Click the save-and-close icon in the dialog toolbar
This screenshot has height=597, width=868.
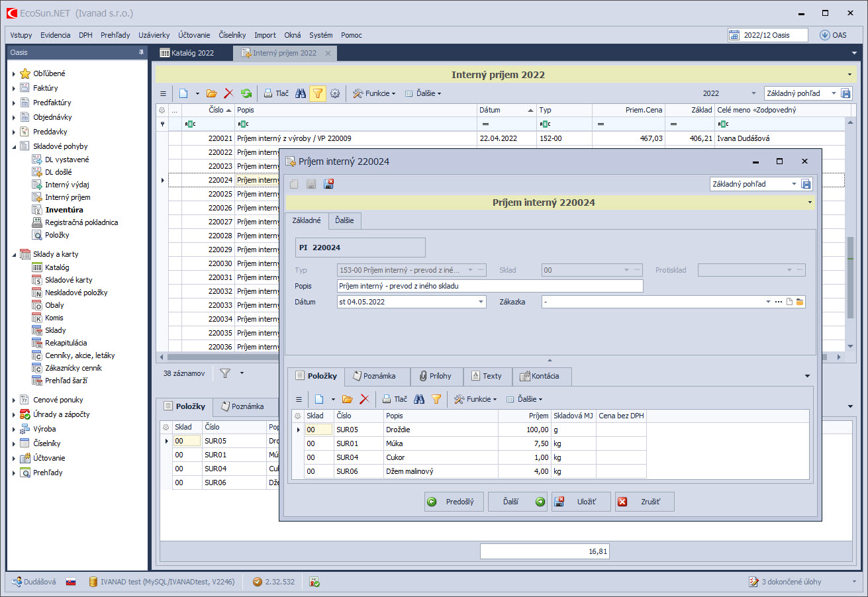[328, 184]
